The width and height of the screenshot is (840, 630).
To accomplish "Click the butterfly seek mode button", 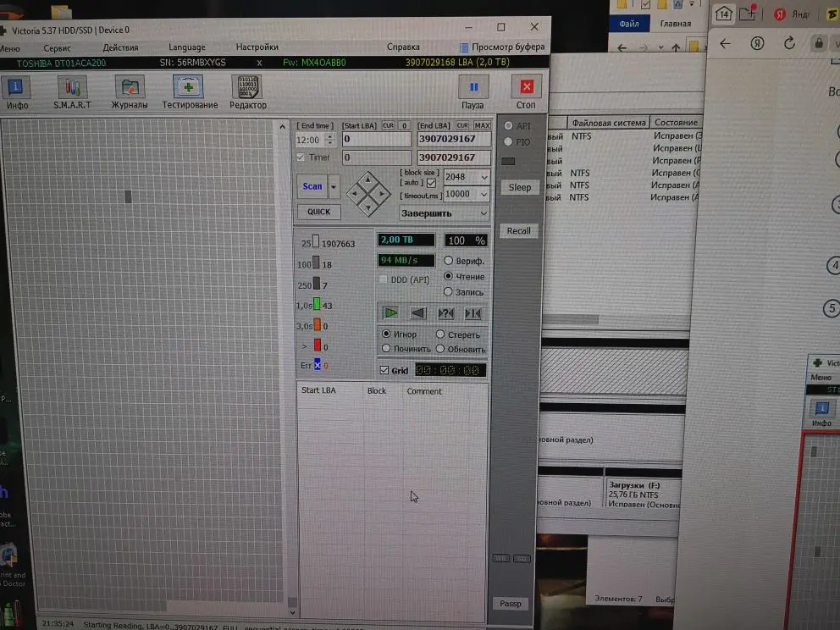I will click(473, 312).
